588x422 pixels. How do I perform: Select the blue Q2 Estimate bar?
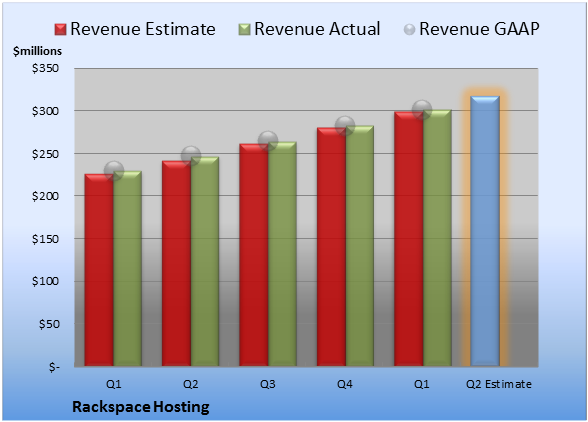(485, 231)
